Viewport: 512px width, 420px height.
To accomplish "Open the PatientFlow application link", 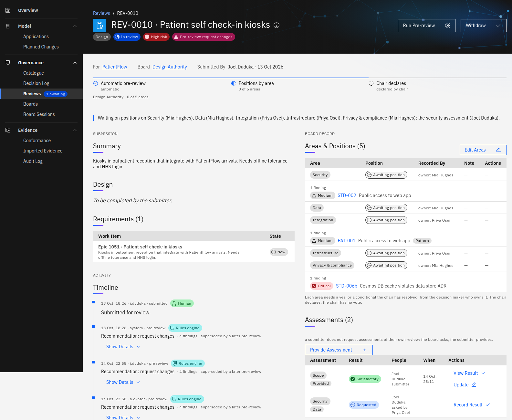I will tap(115, 67).
